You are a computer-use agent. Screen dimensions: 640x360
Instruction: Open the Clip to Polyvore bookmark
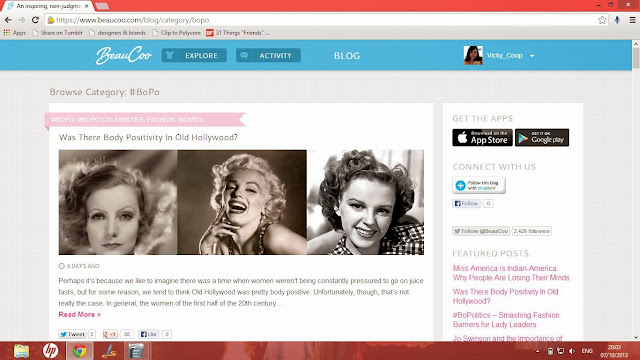point(176,33)
